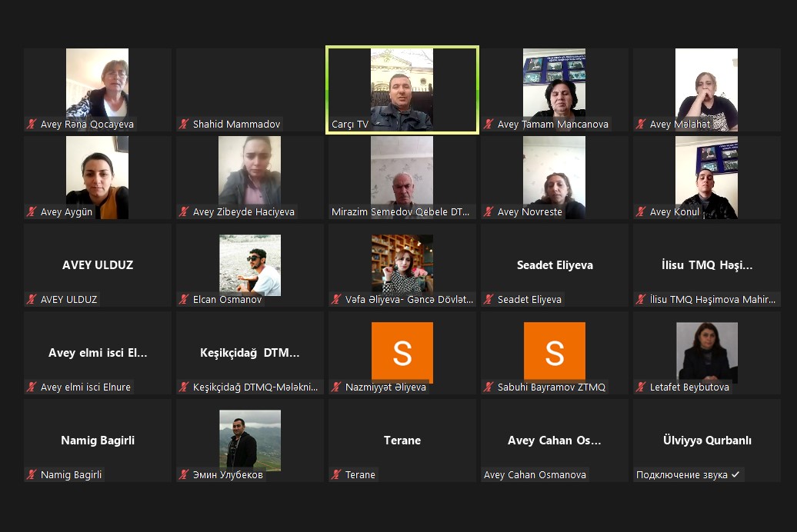797x532 pixels.
Task: Click Avey Aygün's muted mic icon
Action: coord(32,212)
